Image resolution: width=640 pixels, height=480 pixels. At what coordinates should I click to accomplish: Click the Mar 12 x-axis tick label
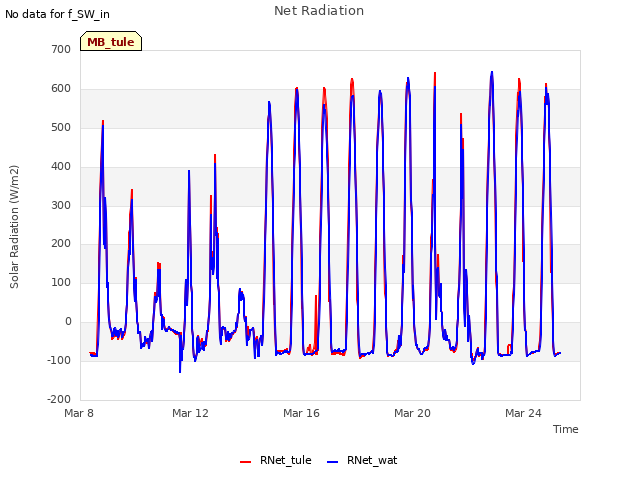(x=190, y=413)
